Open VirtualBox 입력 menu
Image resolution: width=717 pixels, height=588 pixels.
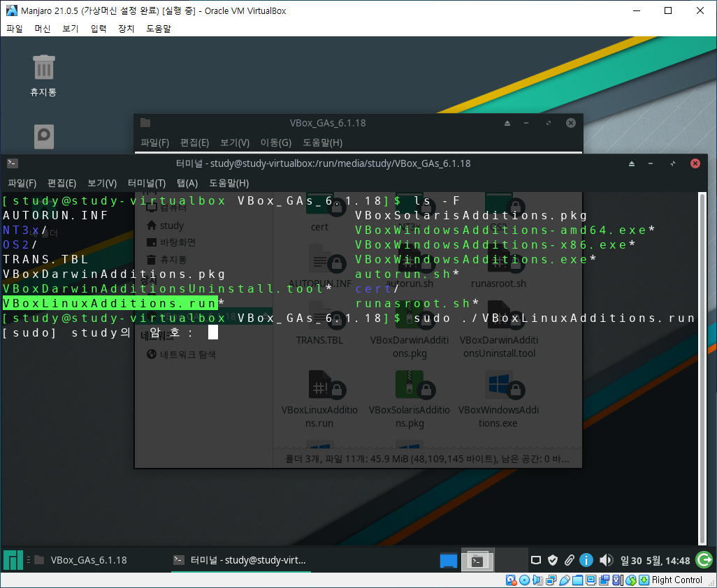99,29
